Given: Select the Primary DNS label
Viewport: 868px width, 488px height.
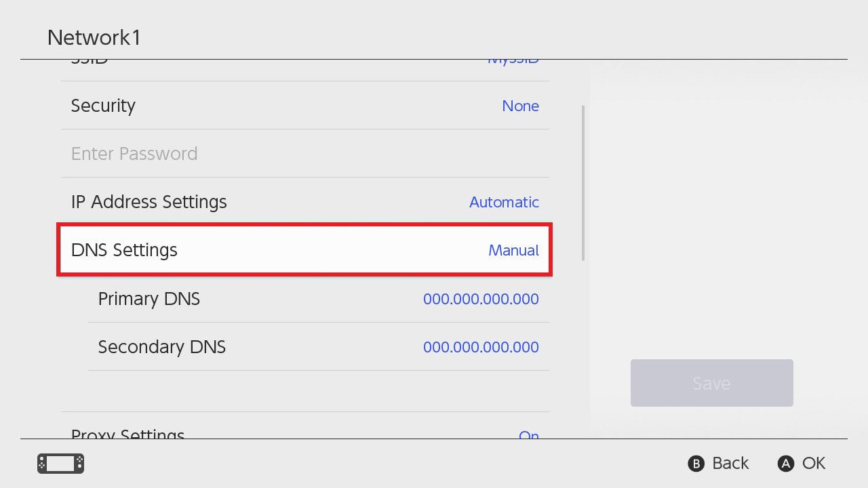Looking at the screenshot, I should tap(149, 299).
